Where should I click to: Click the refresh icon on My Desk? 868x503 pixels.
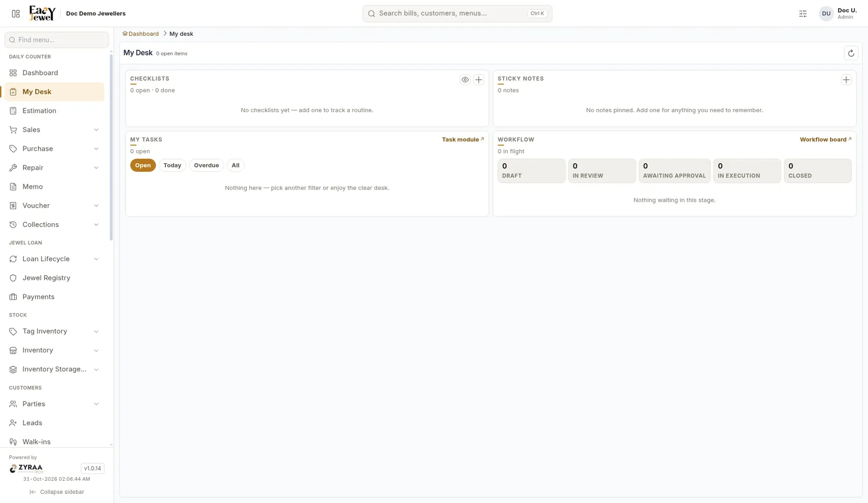coord(851,53)
